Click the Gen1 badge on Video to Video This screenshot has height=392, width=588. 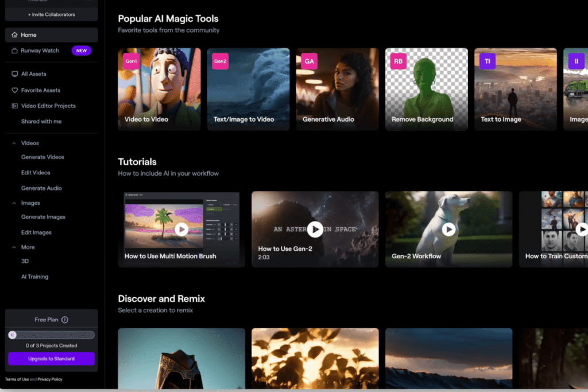[x=131, y=61]
